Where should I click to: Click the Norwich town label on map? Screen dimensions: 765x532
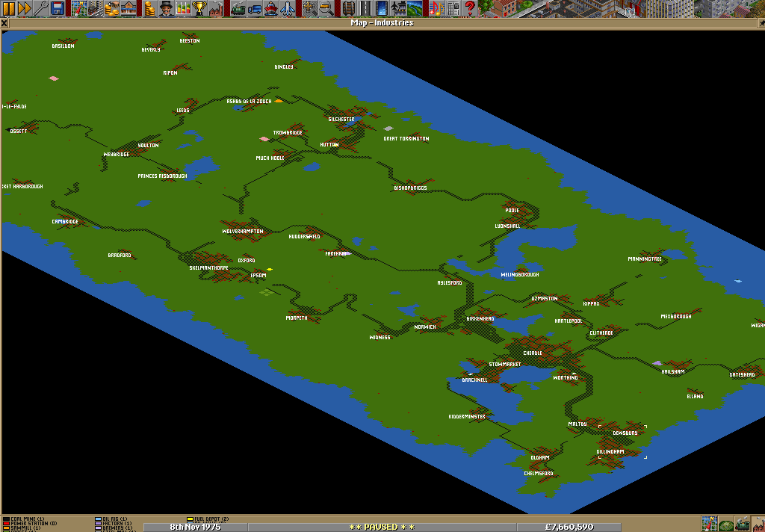(x=425, y=327)
